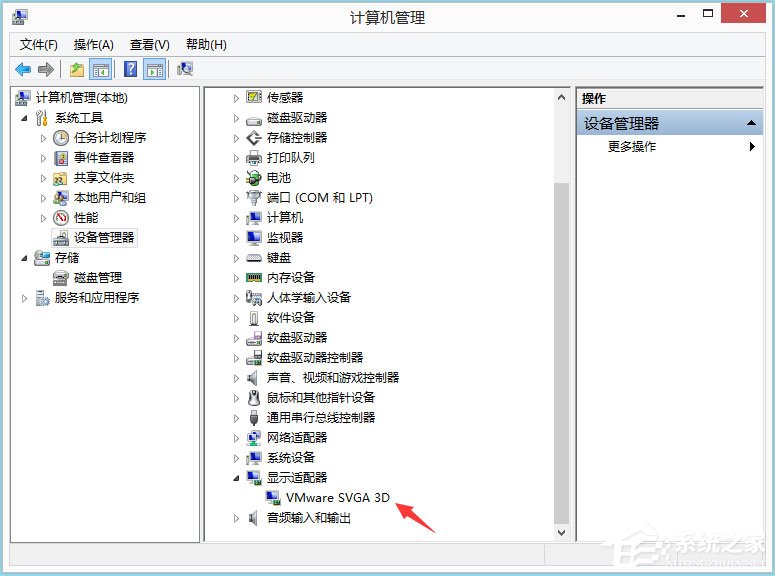
Task: Collapse the 设备管理器 actions section
Action: (751, 123)
